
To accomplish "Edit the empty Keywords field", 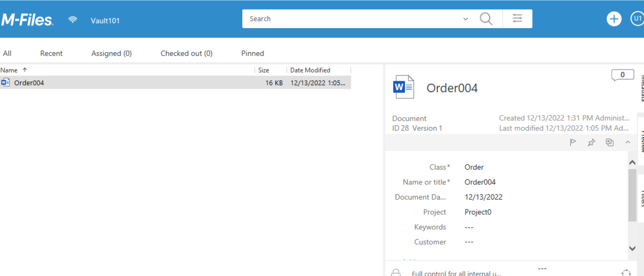I will tap(469, 227).
